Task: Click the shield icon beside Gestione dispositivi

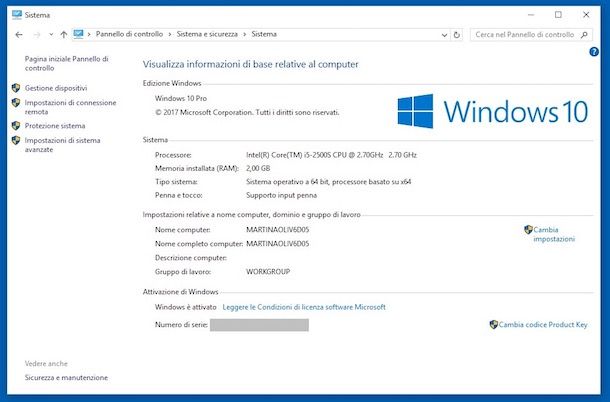Action: pyautogui.click(x=16, y=88)
